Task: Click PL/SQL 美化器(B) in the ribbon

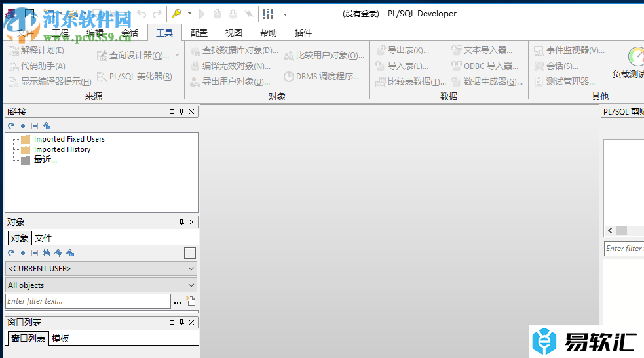Action: pos(134,77)
